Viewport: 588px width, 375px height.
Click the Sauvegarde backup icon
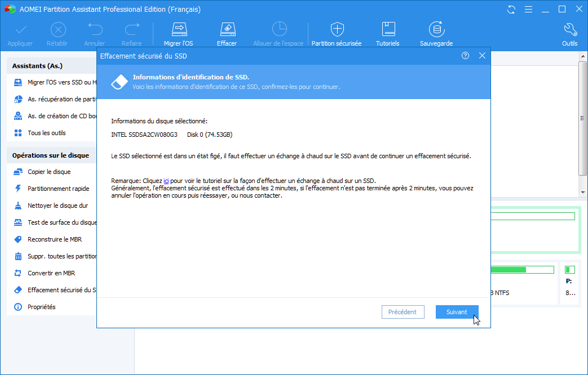[x=436, y=29]
